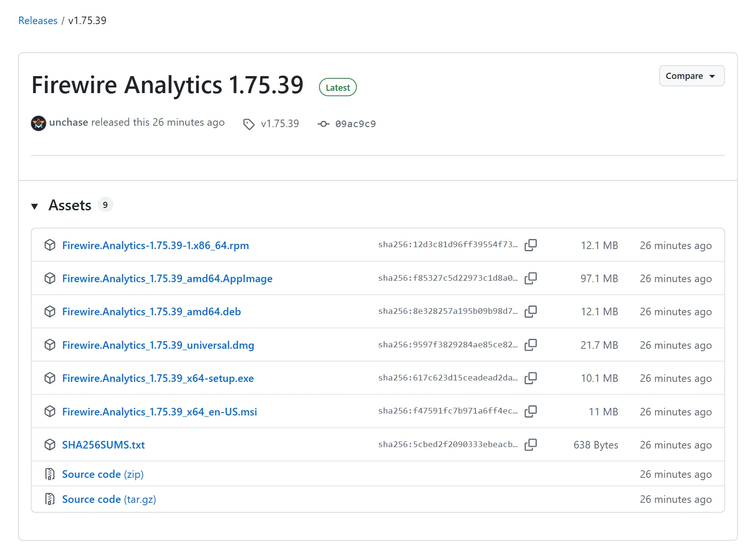Copy SHA256 hash of SHA256SUMS.txt asset
This screenshot has width=756, height=552.
click(531, 444)
